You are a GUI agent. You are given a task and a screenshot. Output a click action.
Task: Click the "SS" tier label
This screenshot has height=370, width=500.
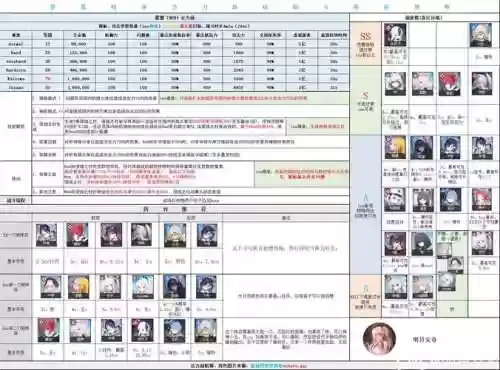[x=366, y=36]
